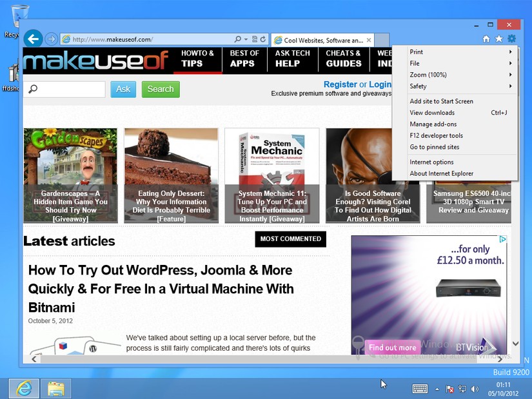The width and height of the screenshot is (532, 399).
Task: Go to the Home page icon
Action: 486,39
